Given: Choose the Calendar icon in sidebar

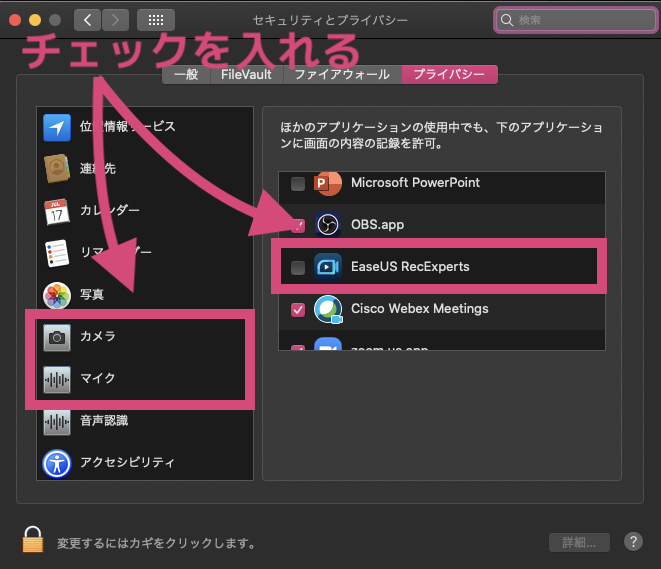Looking at the screenshot, I should (x=57, y=211).
